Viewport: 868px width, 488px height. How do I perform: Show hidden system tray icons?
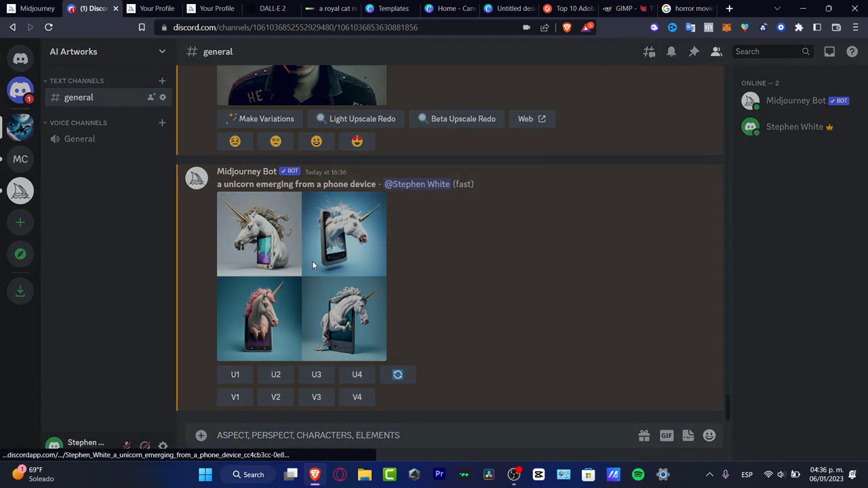point(709,474)
